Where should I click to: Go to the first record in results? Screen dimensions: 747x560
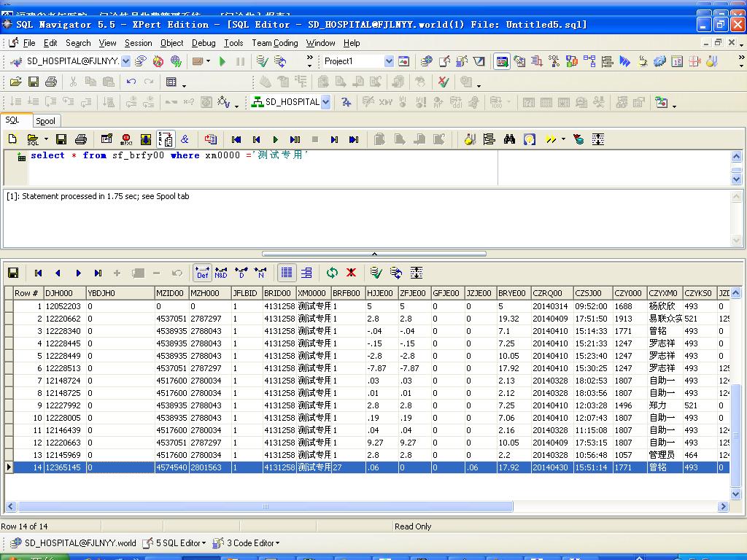(38, 273)
